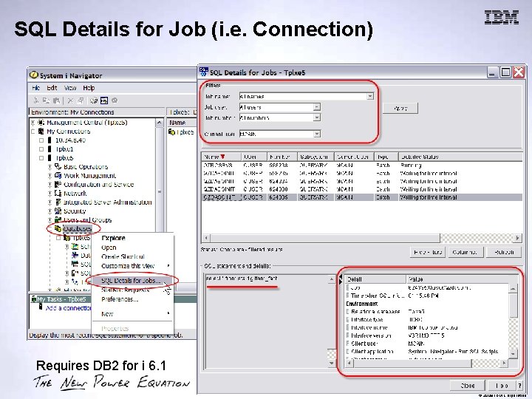Click the Paste toolbar icon in System i Navigator

point(57,100)
